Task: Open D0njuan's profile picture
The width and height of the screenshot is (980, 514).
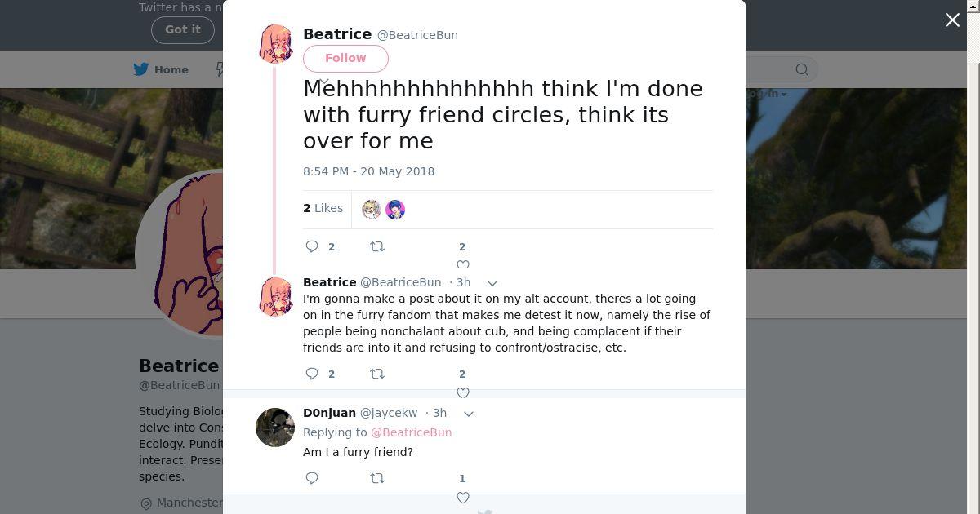Action: click(x=275, y=428)
